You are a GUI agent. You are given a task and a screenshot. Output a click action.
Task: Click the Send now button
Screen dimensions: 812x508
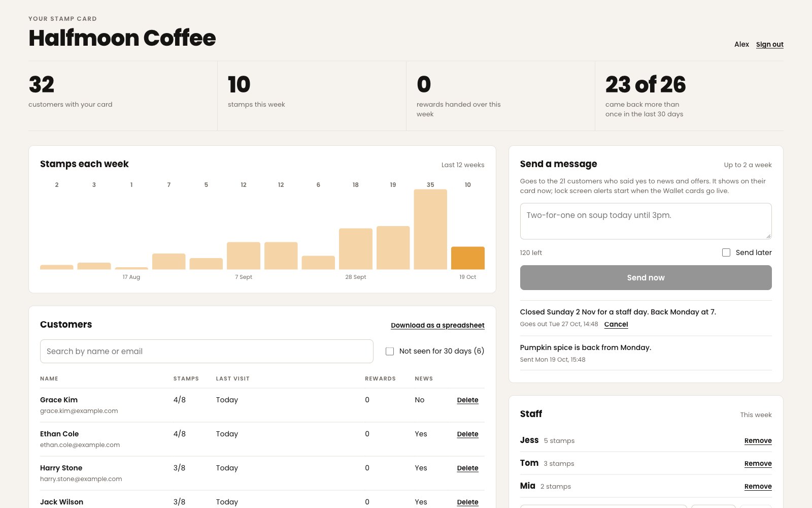click(646, 277)
